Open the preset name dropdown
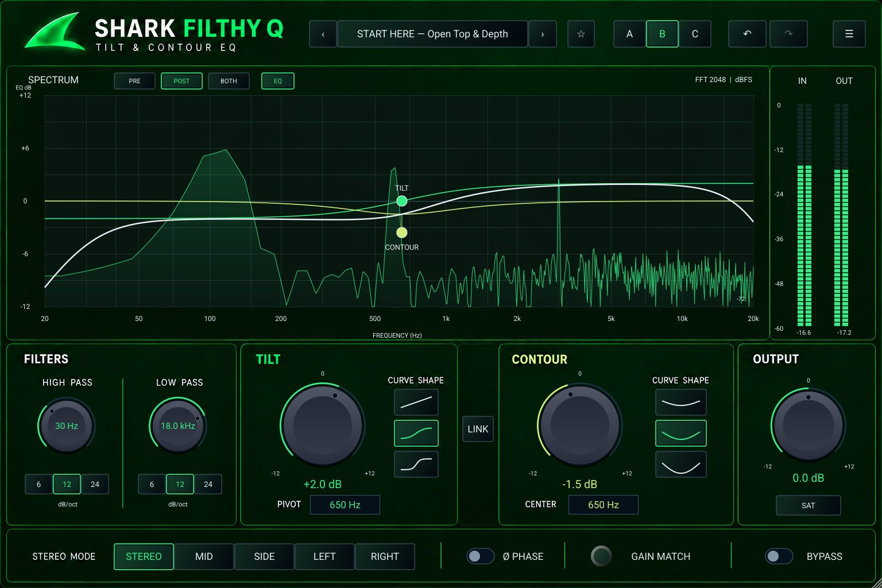This screenshot has height=588, width=882. tap(432, 34)
